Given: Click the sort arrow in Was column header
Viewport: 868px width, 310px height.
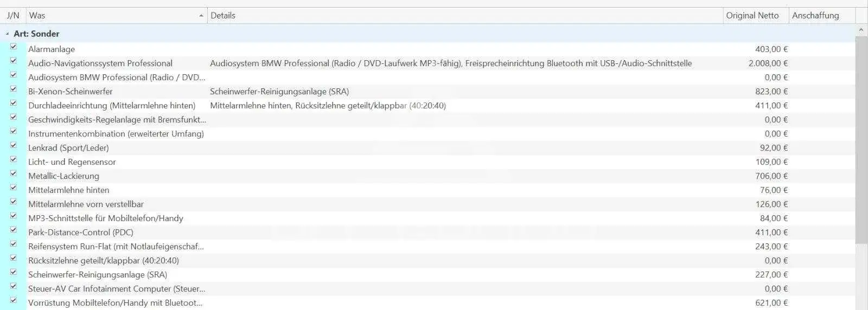Looking at the screenshot, I should [x=202, y=16].
